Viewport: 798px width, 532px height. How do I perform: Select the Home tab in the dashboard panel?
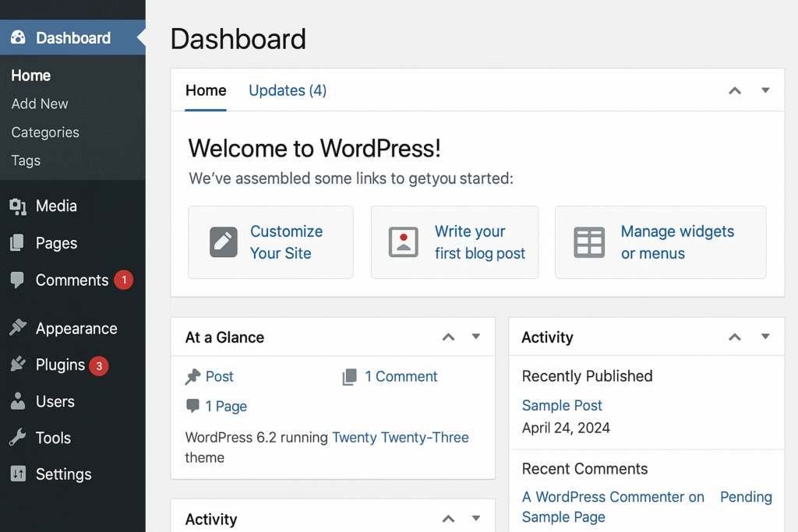(205, 90)
